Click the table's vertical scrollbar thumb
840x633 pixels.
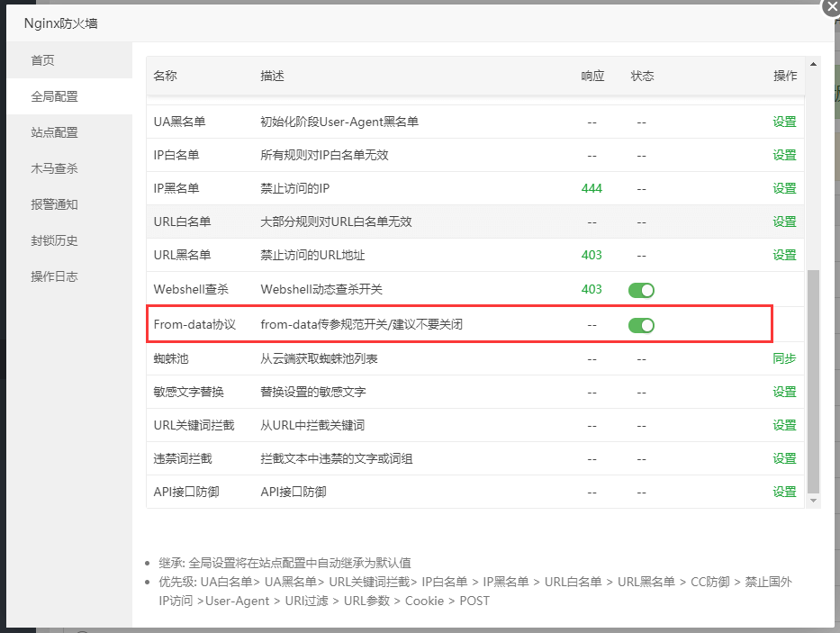(813, 381)
